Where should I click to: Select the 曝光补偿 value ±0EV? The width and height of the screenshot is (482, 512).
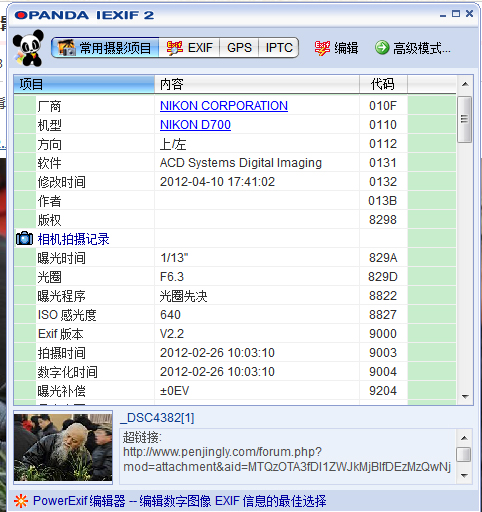click(174, 391)
